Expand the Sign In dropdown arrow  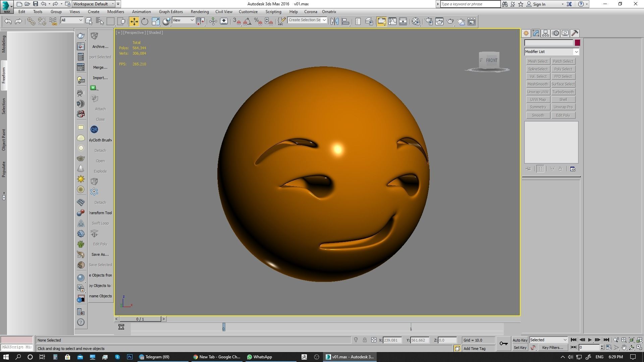(562, 4)
